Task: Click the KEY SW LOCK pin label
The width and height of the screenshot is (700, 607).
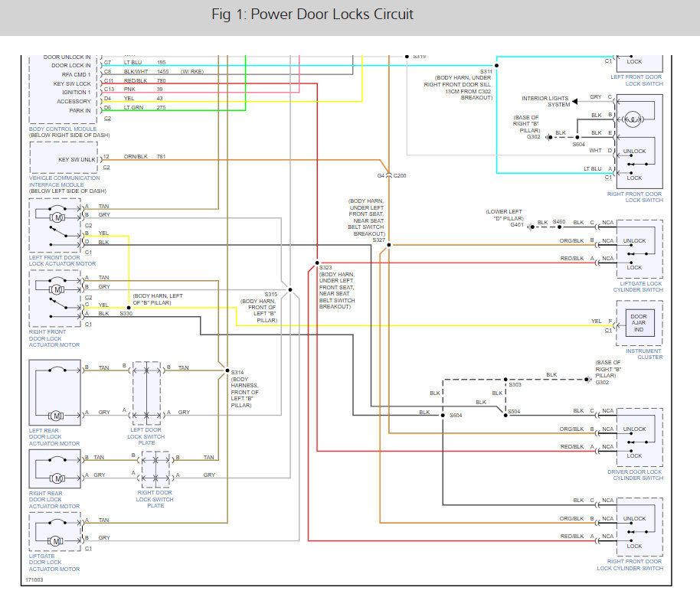Action: (x=72, y=83)
